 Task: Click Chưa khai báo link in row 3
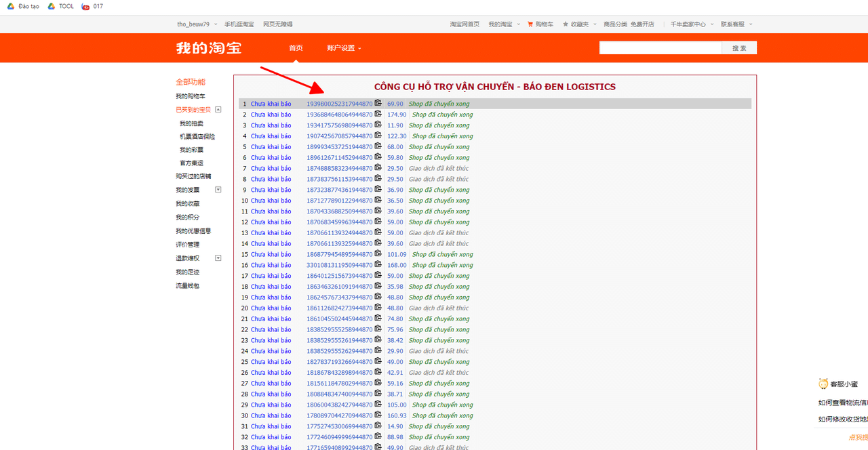[271, 125]
